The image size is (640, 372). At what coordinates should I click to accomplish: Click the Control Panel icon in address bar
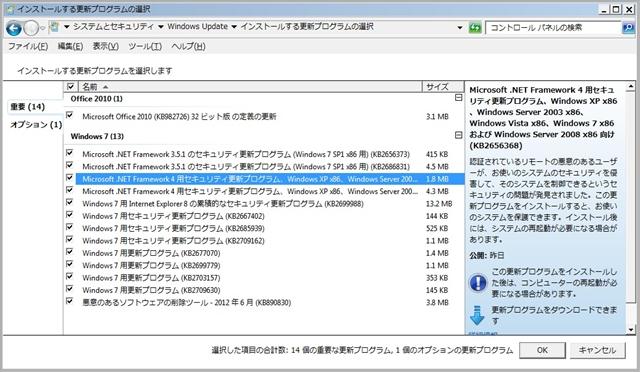click(54, 27)
